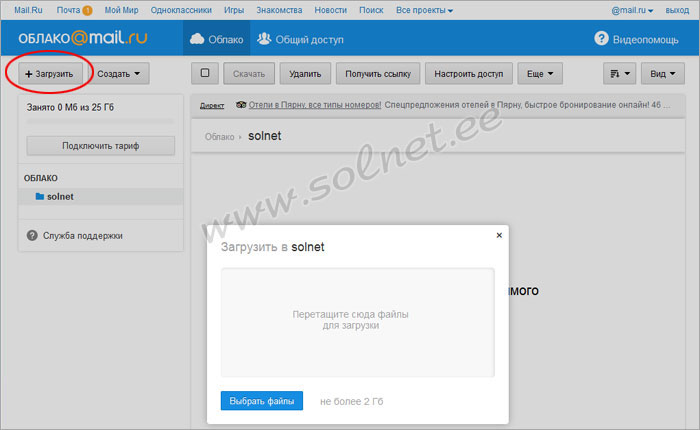Click the Подключить тариф button

tap(100, 146)
